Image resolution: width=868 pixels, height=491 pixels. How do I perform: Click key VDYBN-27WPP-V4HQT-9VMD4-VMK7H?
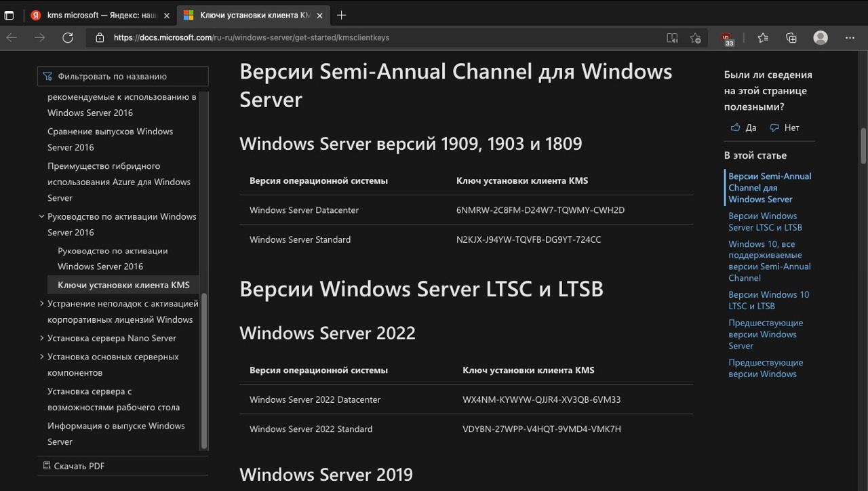click(541, 429)
